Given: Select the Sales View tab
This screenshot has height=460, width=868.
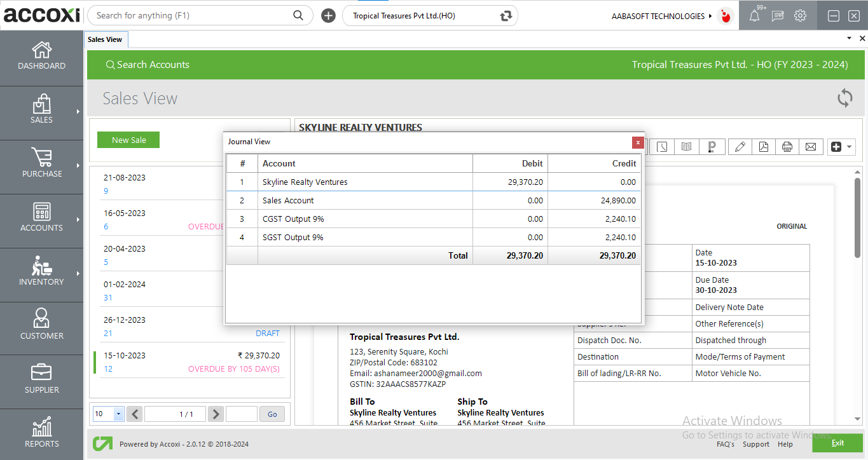Looking at the screenshot, I should (x=105, y=39).
